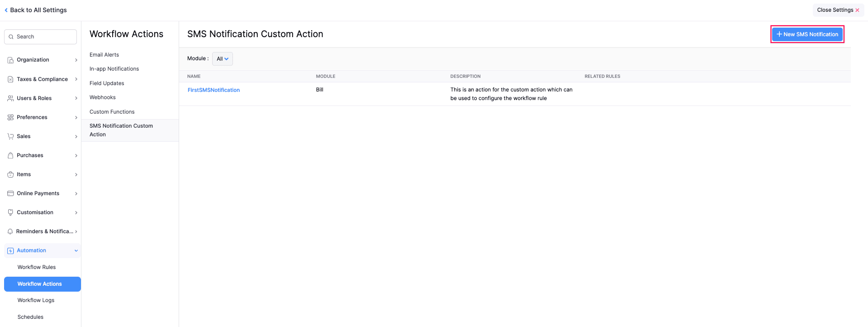Screen dimensions: 868x327
Task: Click the Users & Roles people icon
Action: (10, 98)
